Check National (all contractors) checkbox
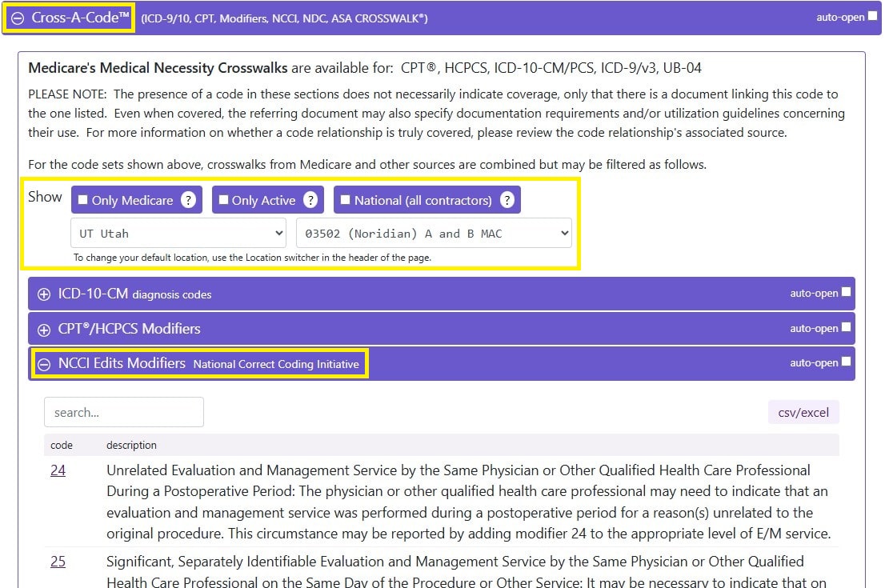885x588 pixels. coord(346,199)
